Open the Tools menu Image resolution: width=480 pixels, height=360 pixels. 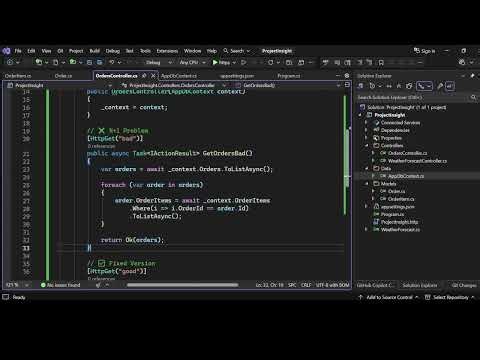pyautogui.click(x=145, y=51)
